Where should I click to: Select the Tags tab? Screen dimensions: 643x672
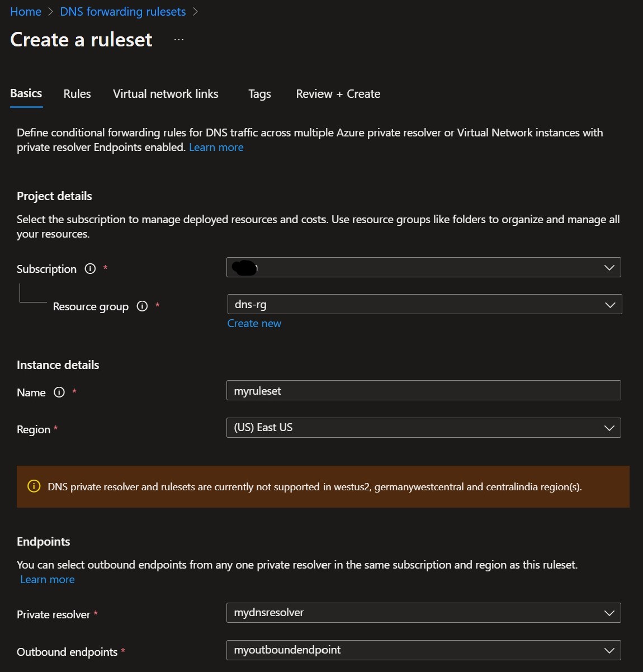259,93
